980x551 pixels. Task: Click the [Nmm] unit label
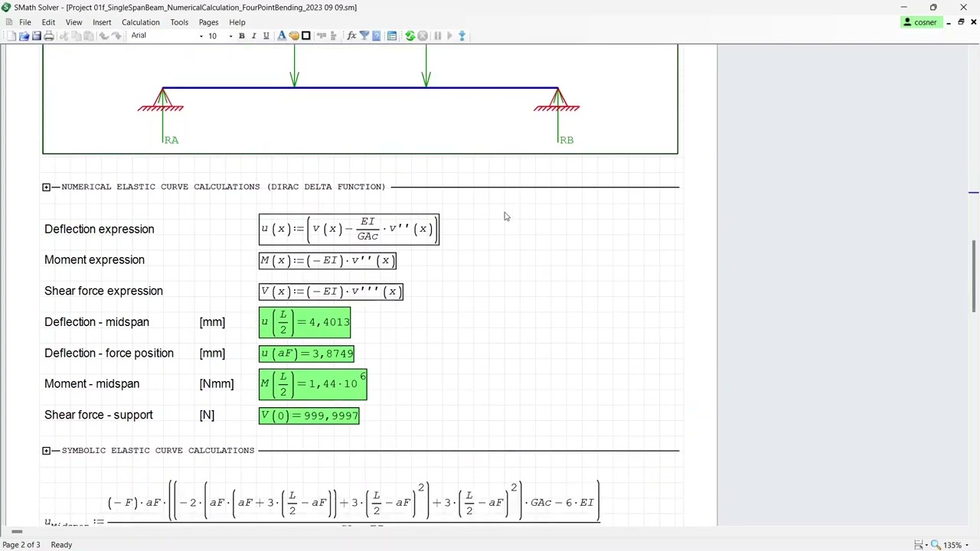click(x=217, y=383)
